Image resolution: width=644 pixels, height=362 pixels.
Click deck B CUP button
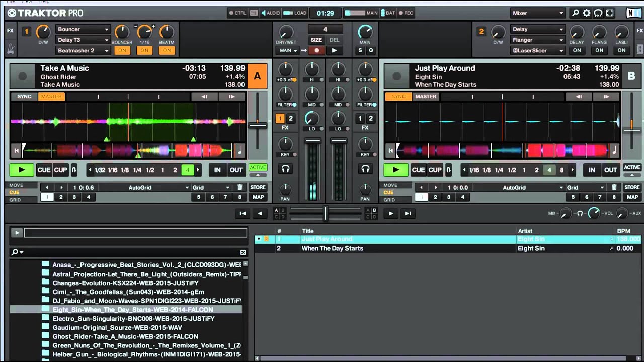pos(435,170)
